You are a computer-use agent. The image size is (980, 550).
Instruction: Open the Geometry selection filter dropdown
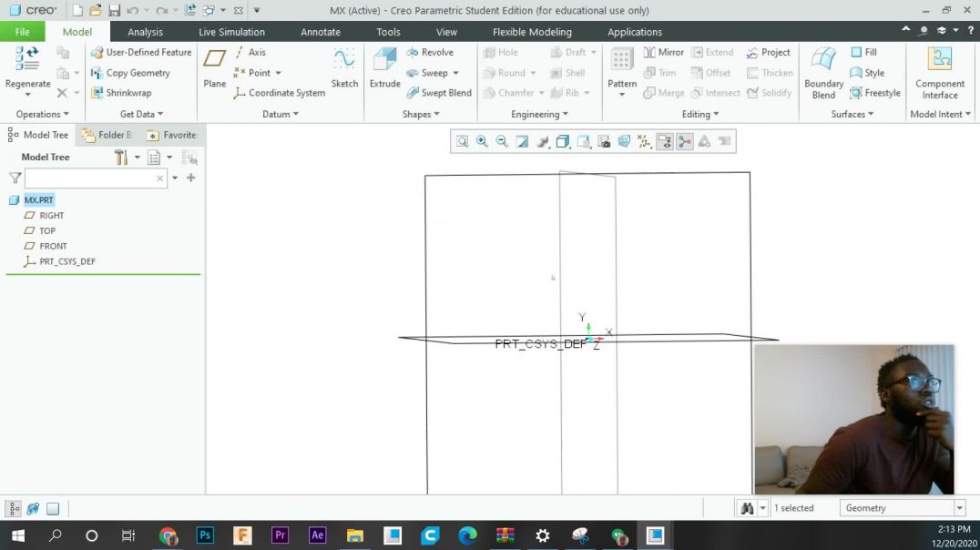(959, 508)
